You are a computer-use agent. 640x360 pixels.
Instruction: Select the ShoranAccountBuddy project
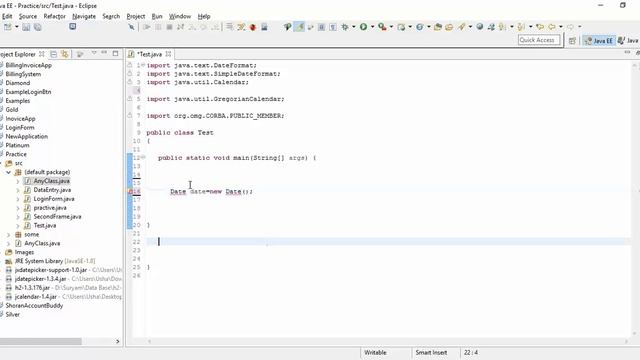[x=34, y=306]
